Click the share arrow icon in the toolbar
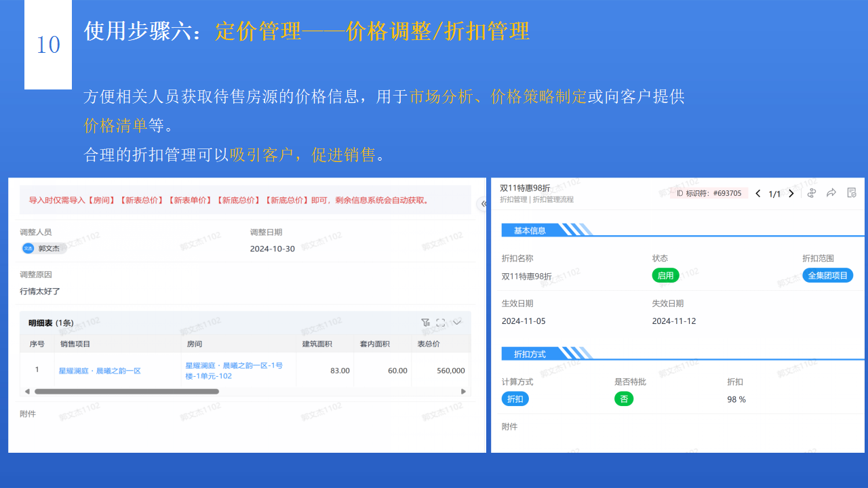This screenshot has height=488, width=868. point(831,193)
